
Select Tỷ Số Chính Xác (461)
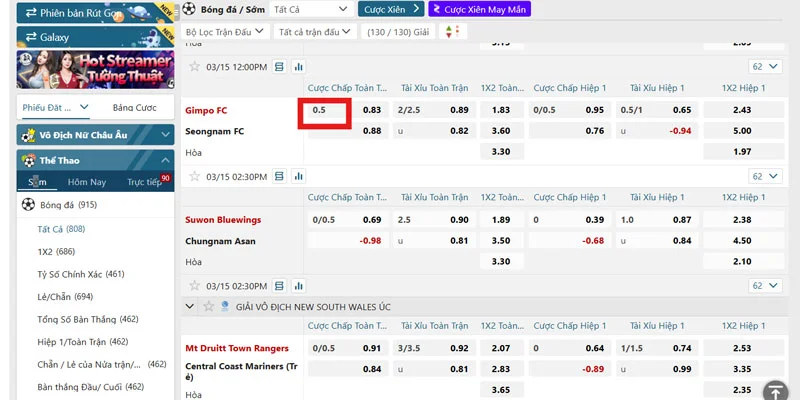click(81, 274)
